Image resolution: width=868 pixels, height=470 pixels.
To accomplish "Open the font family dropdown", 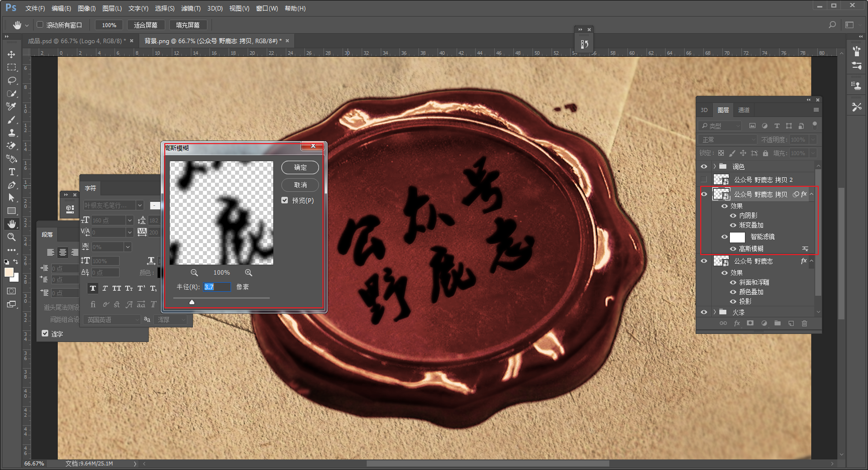I will coord(140,205).
